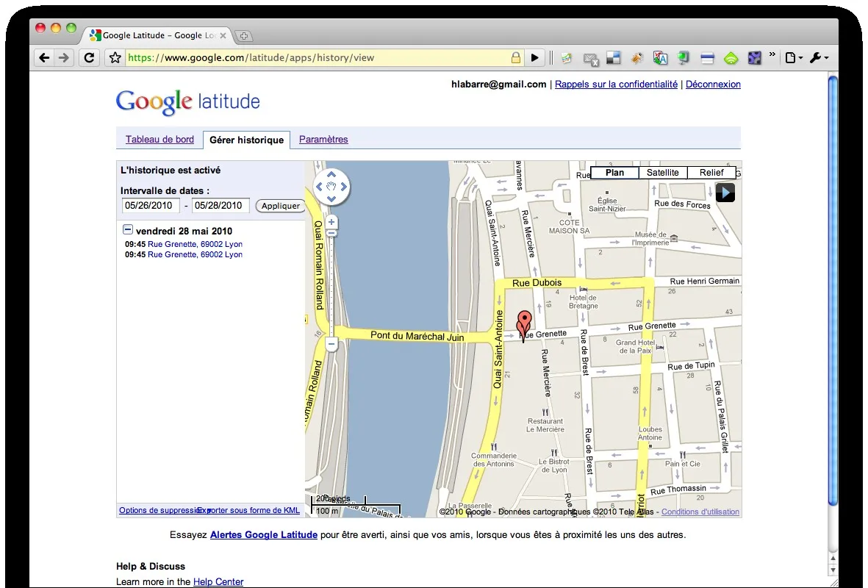Show hidden extensions with the double chevron
Screen dimensions: 868x588
click(772, 55)
